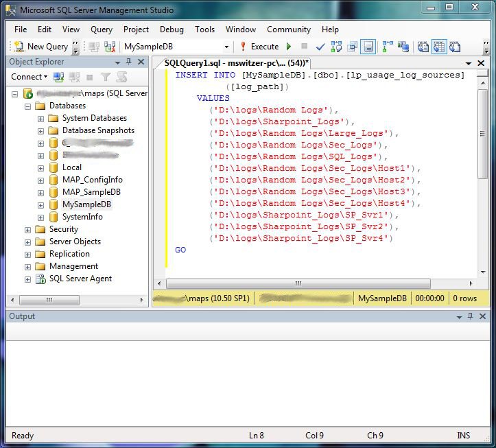Close the Object Explorer panel

[x=141, y=62]
